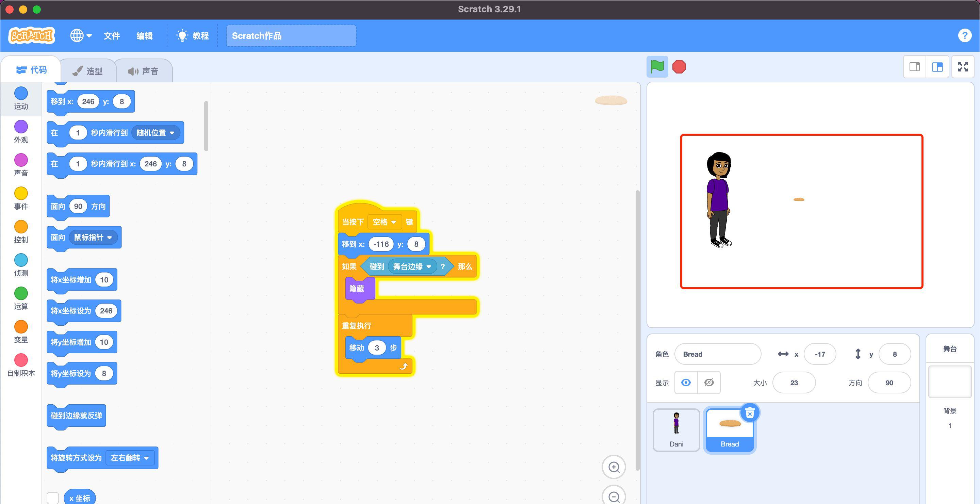Click the 隐藏 block in the script
This screenshot has height=504, width=980.
[357, 289]
